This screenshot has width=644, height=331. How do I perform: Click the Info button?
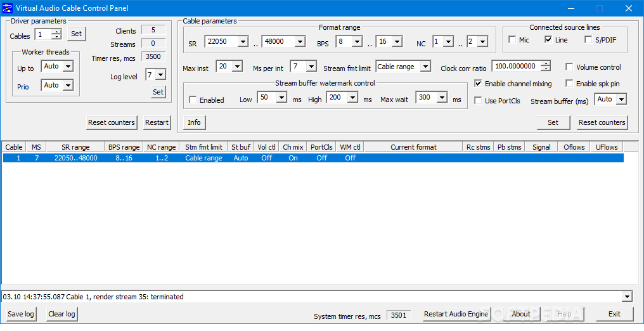(x=194, y=122)
